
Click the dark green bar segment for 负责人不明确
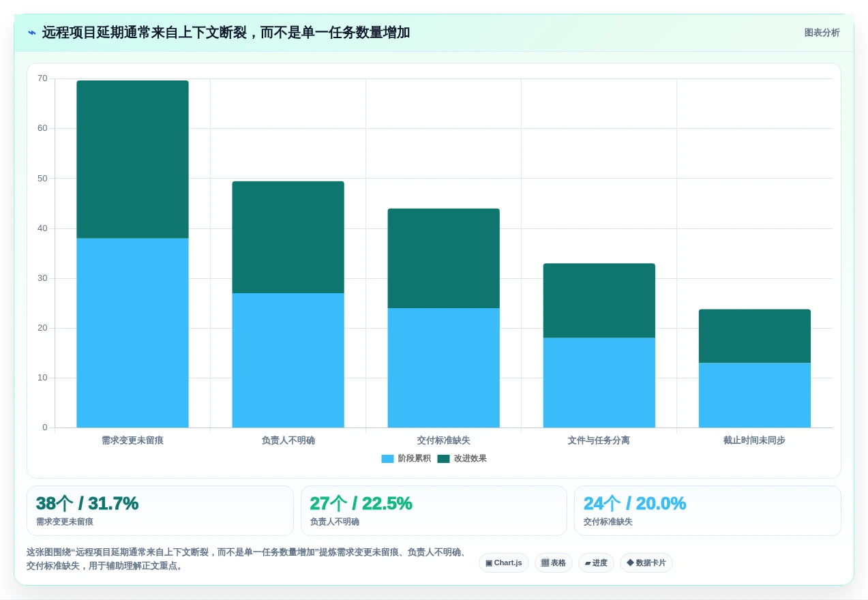(288, 237)
